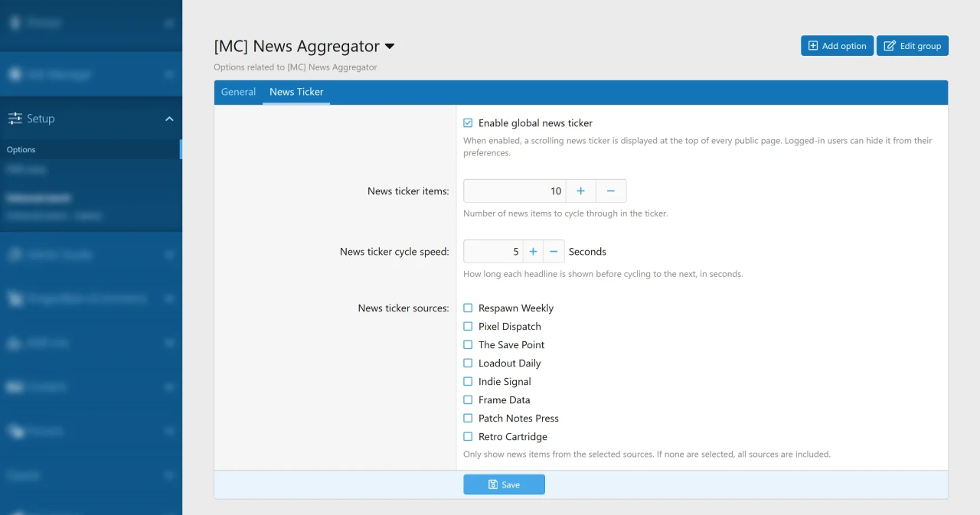Viewport: 980px width, 515px height.
Task: Click 'Options related to [MC] News Aggregator' text
Action: click(296, 67)
